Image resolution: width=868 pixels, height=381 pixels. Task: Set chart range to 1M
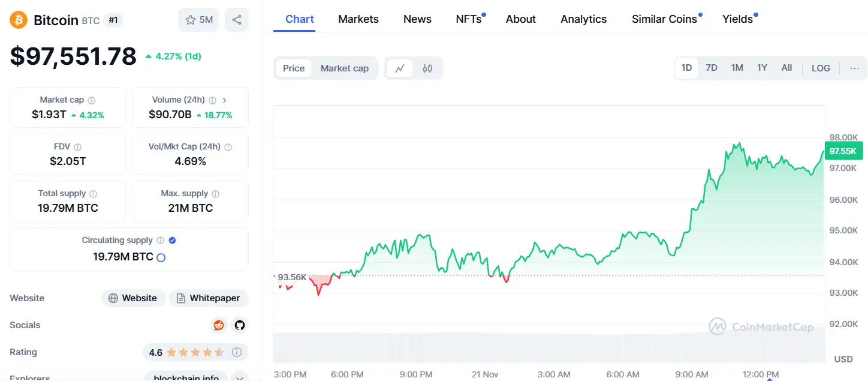click(737, 68)
